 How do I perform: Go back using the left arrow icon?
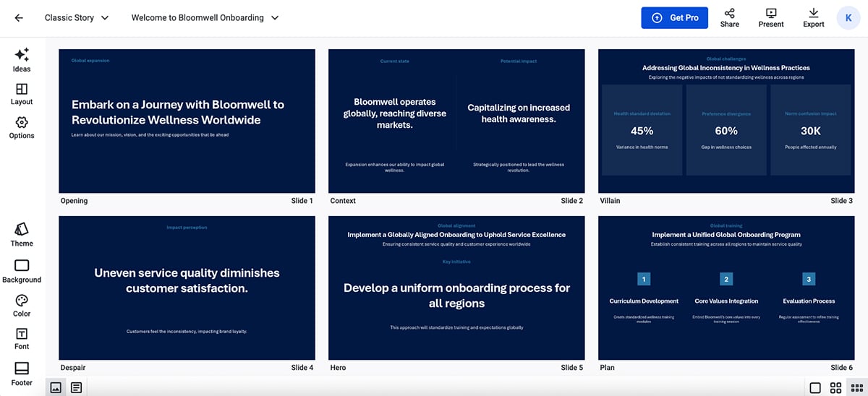19,18
